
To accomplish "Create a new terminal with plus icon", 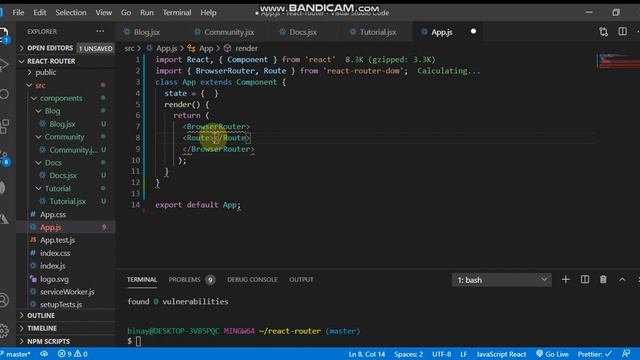I will (566, 280).
